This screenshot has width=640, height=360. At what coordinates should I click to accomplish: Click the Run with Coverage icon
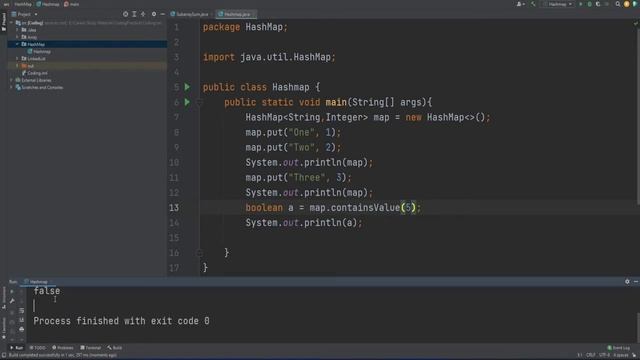[x=598, y=4]
